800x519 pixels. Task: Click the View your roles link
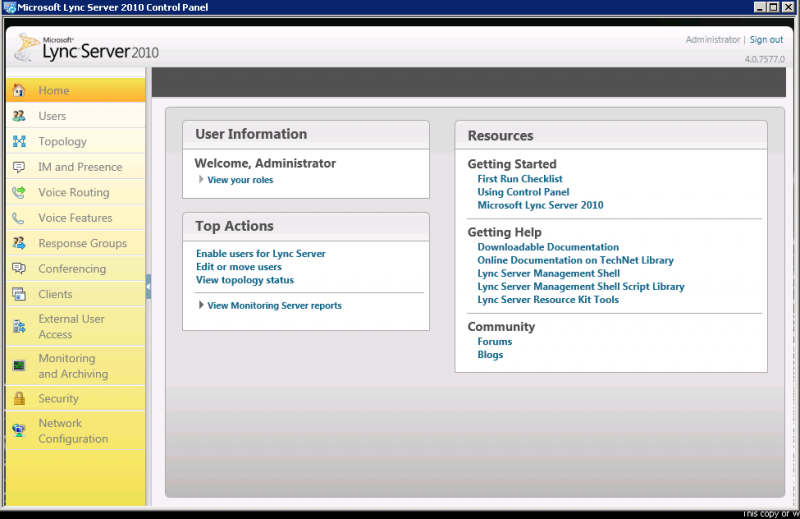240,180
